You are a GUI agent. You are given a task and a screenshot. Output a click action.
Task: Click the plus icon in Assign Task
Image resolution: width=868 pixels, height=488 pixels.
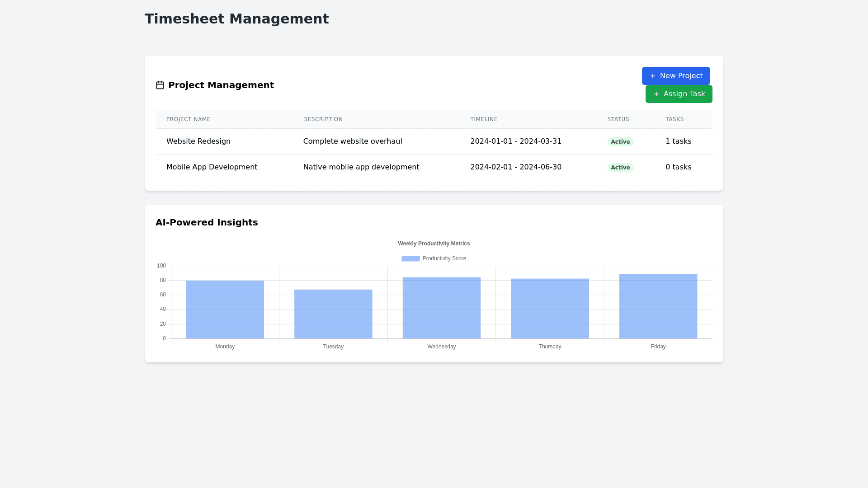[x=656, y=94]
